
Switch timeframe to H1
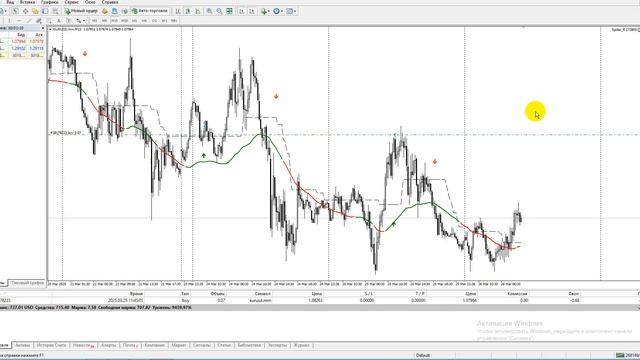(134, 20)
